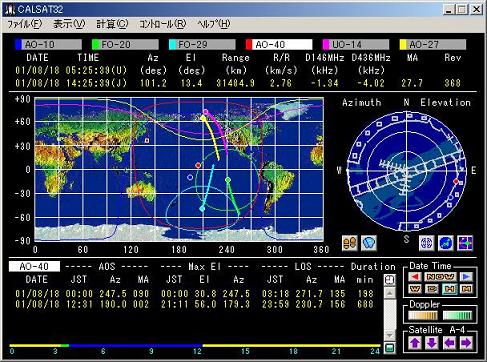Viewport: 487px width, 362px height.
Task: Click the purple right arrow in Satellite group
Action: click(x=466, y=342)
